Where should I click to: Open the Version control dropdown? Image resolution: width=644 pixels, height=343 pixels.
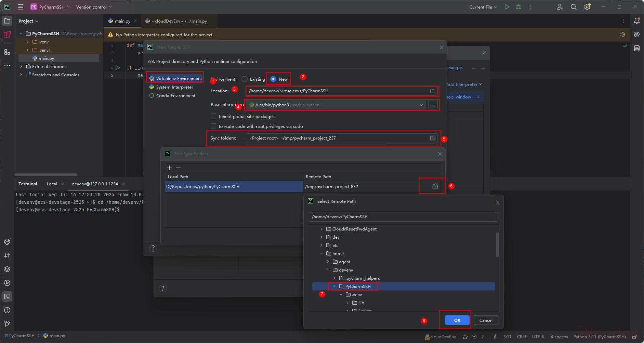coord(94,7)
